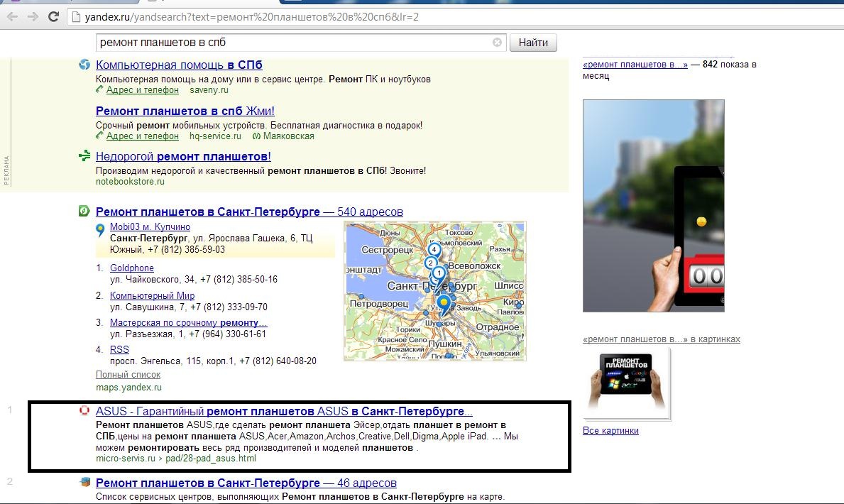The image size is (844, 504).
Task: Click the green map favicon beside 540 адресов result
Action: pyautogui.click(x=84, y=211)
